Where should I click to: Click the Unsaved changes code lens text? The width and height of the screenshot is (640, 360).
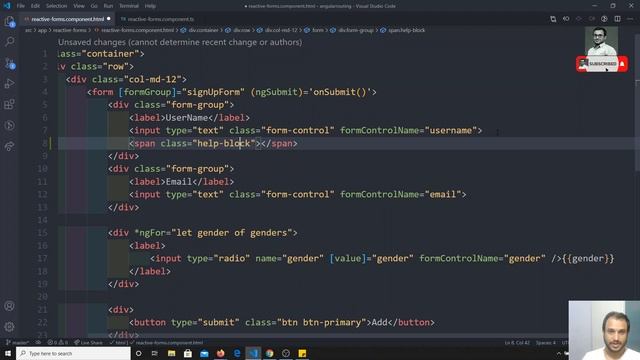[x=180, y=42]
